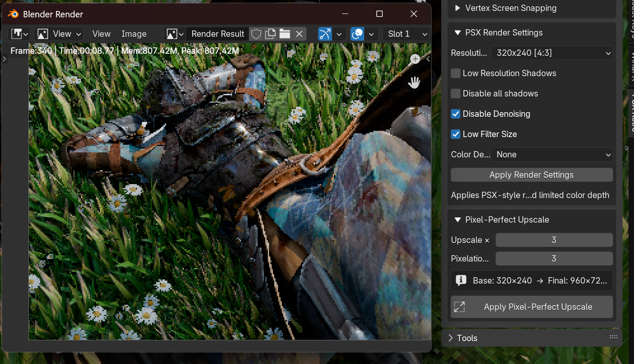Open the Resolution dropdown showing 320x240

click(552, 53)
